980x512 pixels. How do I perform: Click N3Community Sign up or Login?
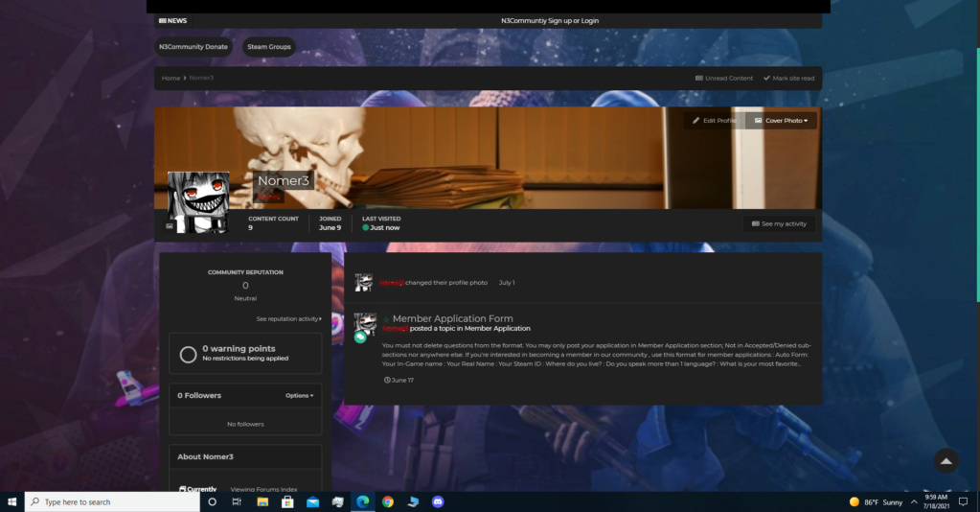549,21
